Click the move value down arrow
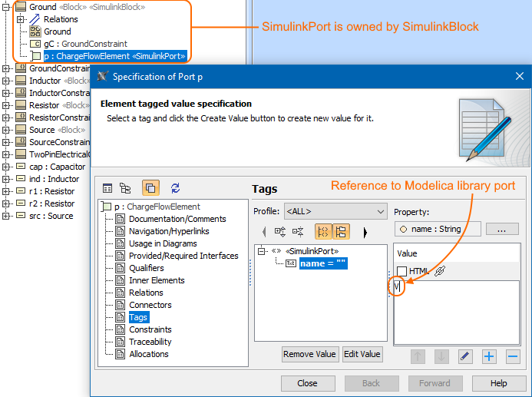 [x=441, y=356]
